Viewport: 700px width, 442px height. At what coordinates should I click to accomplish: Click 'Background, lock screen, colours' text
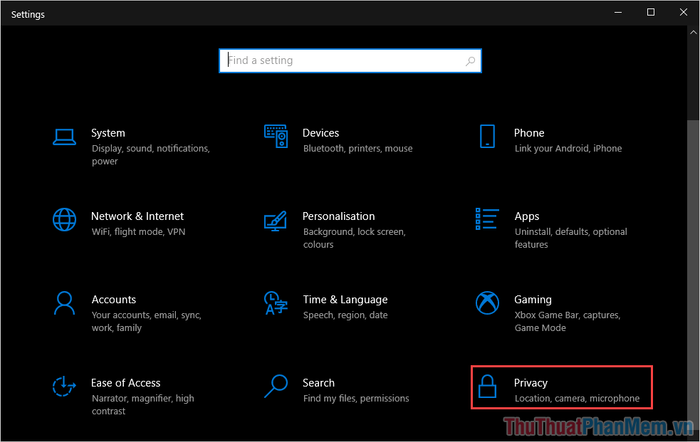point(354,238)
